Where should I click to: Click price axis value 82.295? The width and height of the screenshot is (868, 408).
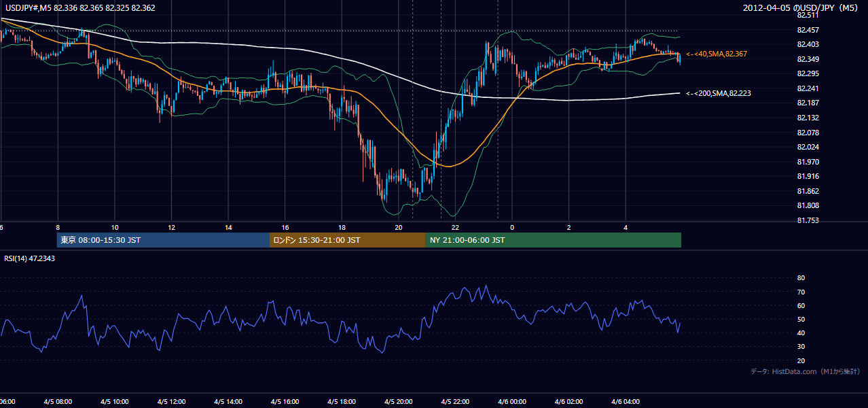tap(808, 73)
